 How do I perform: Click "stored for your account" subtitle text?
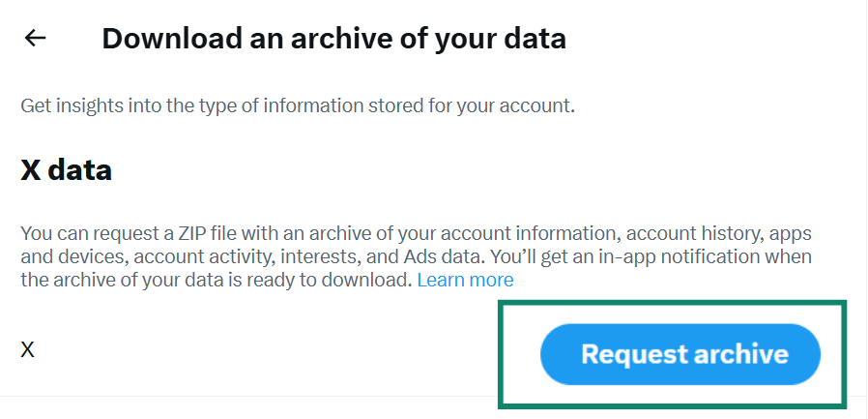click(481, 105)
